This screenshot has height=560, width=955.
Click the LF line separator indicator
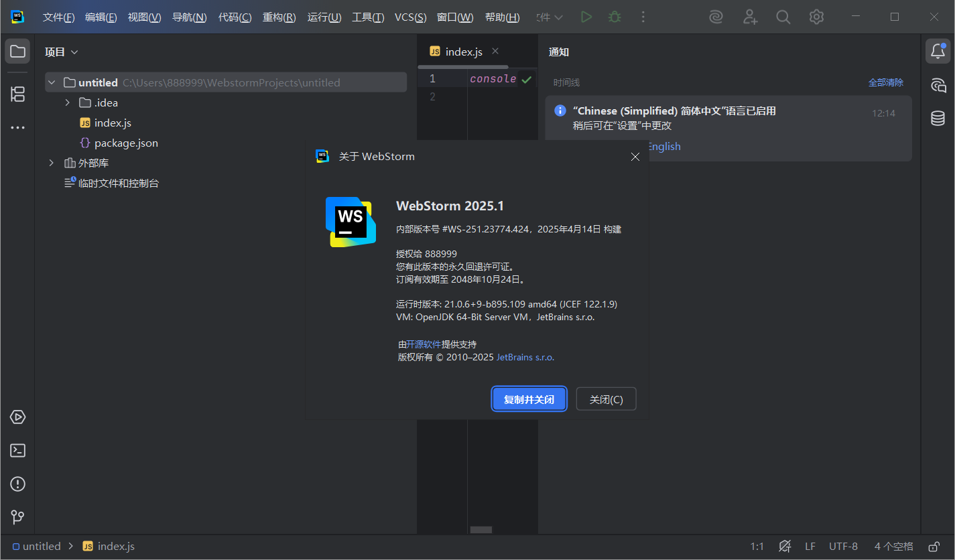click(x=810, y=547)
